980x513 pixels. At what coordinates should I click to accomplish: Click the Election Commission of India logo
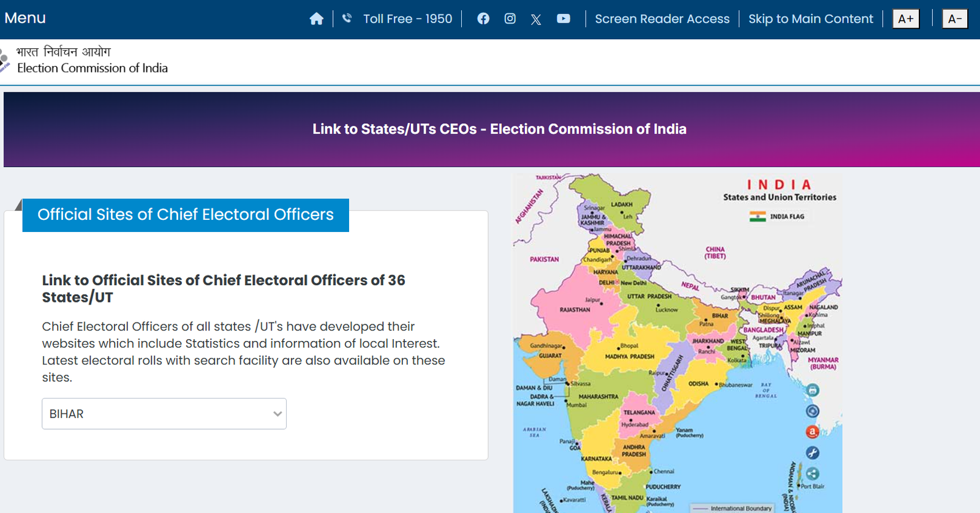[5, 61]
